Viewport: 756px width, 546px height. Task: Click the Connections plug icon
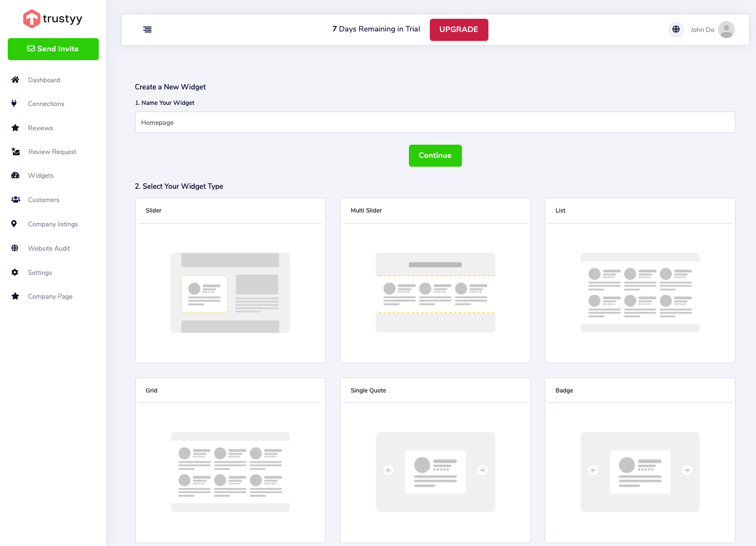coord(14,104)
